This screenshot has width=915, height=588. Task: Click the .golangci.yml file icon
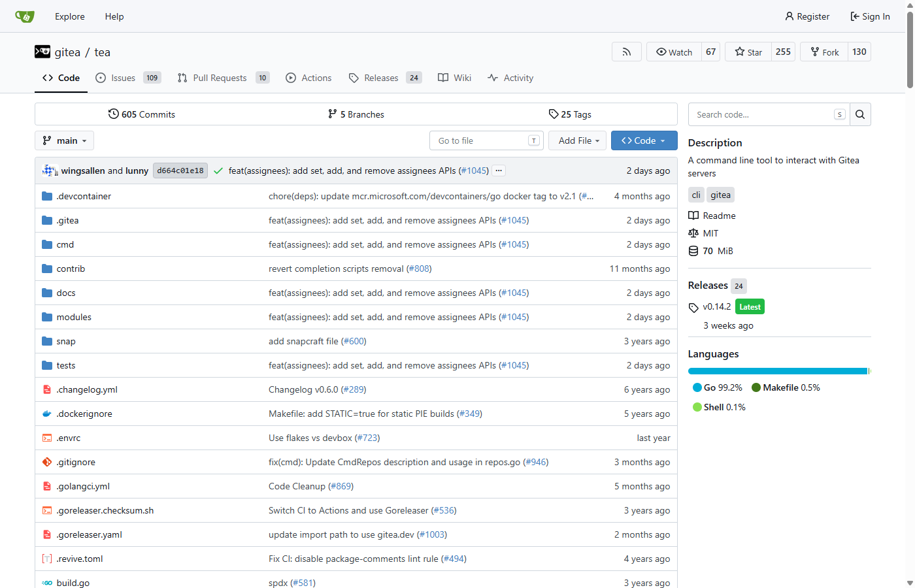click(47, 486)
